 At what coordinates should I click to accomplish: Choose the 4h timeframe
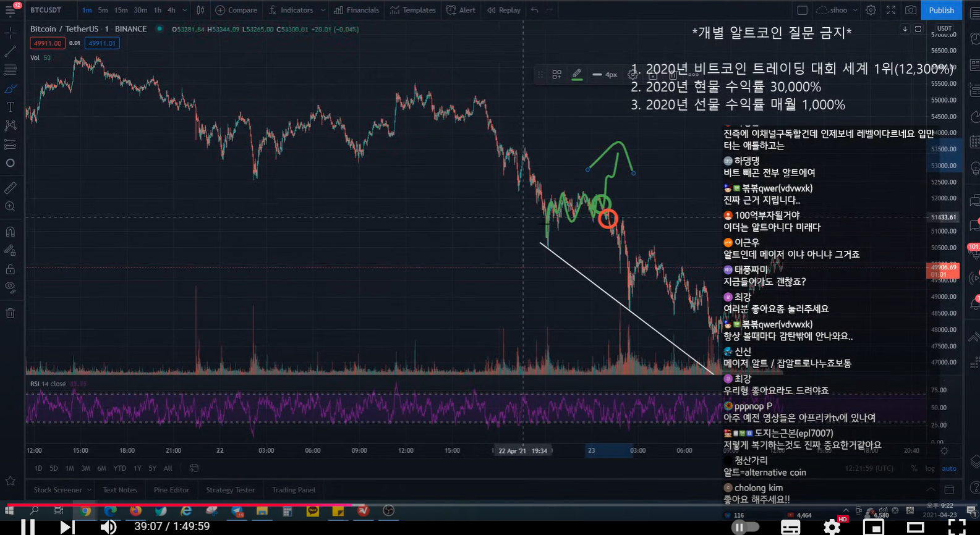[171, 11]
